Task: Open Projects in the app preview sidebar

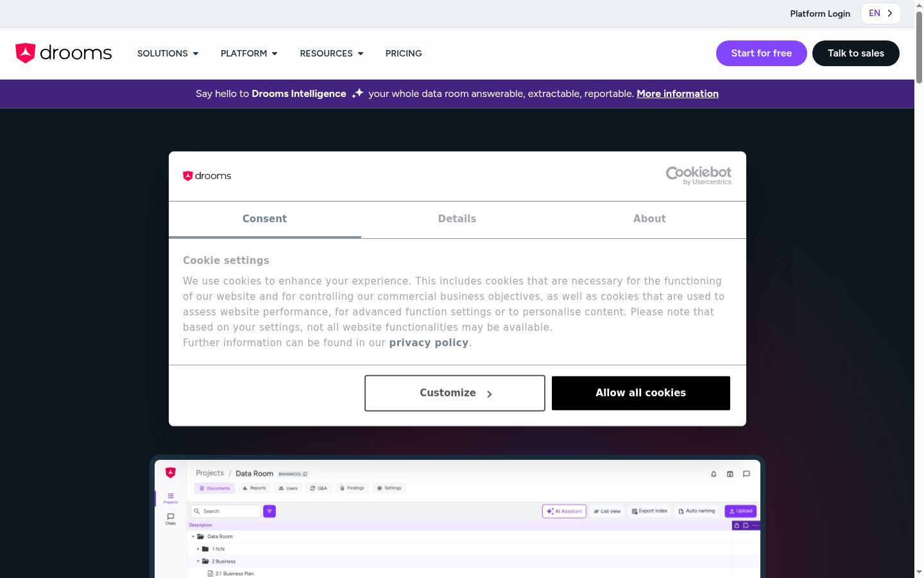Action: pos(171,498)
